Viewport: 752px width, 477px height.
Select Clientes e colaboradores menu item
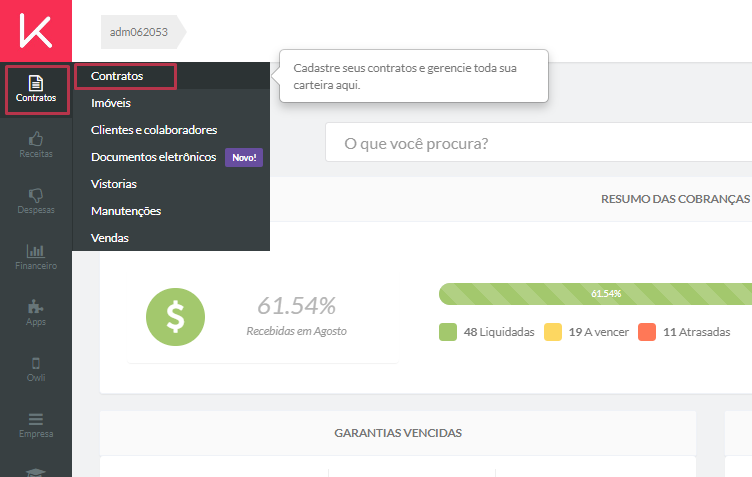154,130
